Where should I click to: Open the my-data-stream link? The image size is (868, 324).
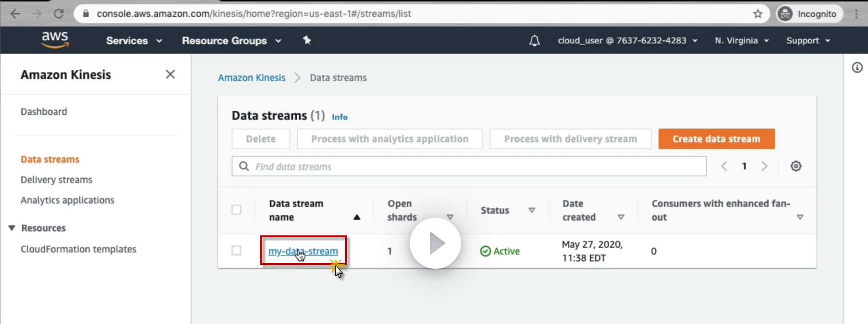[303, 251]
